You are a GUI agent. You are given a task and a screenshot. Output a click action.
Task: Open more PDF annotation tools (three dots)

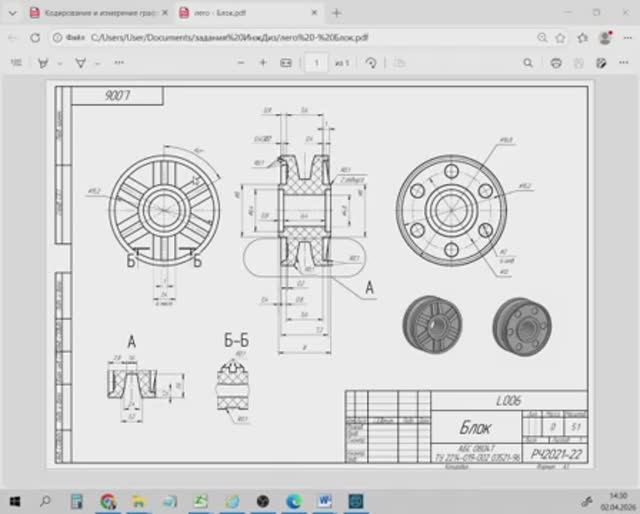click(119, 62)
